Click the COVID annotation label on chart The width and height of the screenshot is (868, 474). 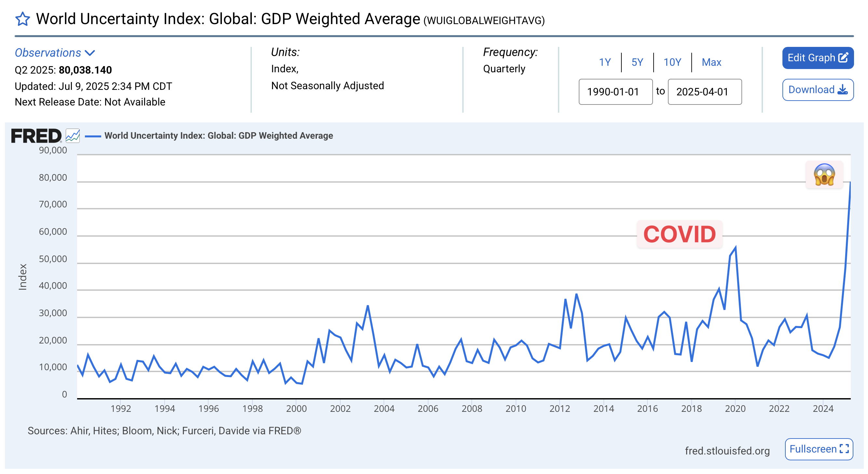point(679,234)
